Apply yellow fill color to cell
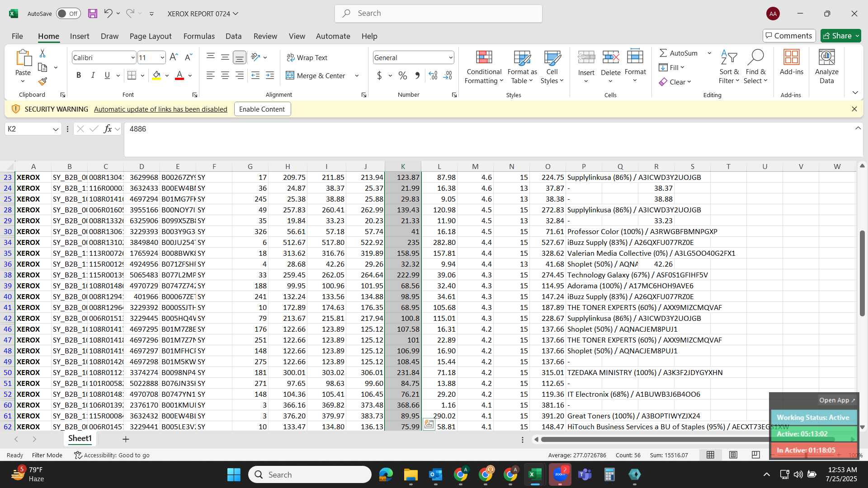This screenshot has width=868, height=488. 156,75
